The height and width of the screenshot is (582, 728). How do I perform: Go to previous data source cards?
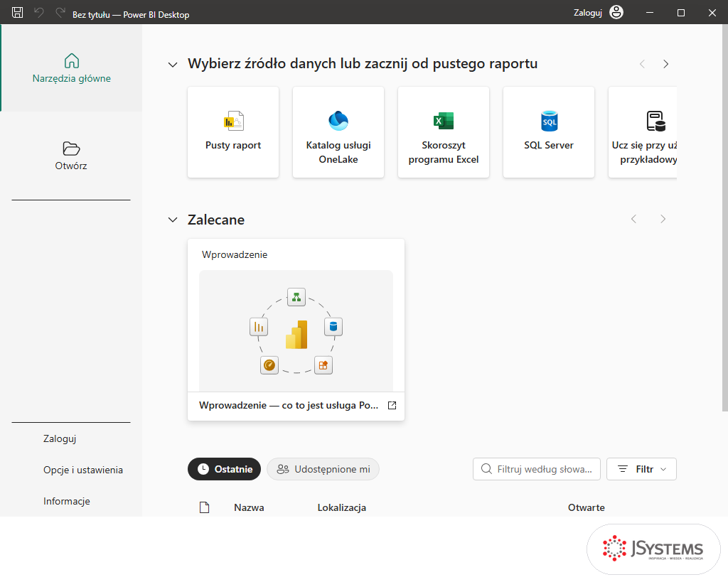[642, 64]
